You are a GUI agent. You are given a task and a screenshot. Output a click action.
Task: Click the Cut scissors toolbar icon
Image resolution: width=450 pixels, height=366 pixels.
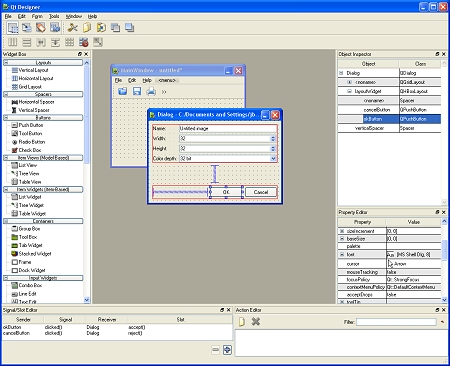[x=72, y=28]
